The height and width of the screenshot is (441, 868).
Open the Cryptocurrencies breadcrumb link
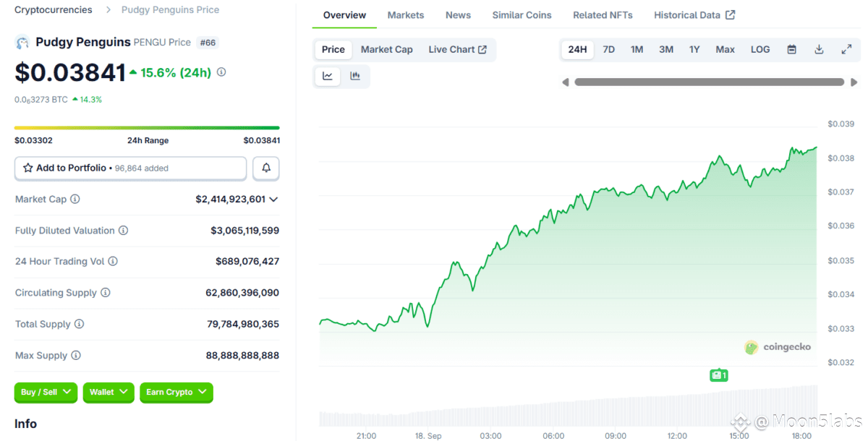[x=53, y=10]
